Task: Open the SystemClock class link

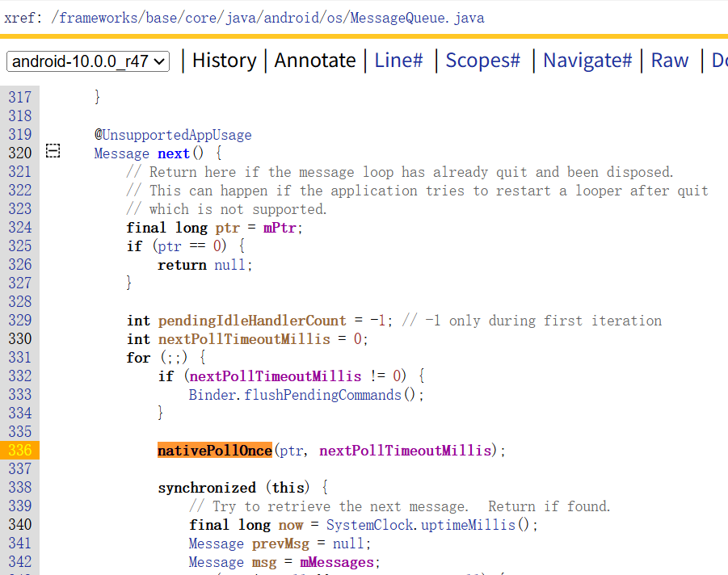Action: [369, 525]
